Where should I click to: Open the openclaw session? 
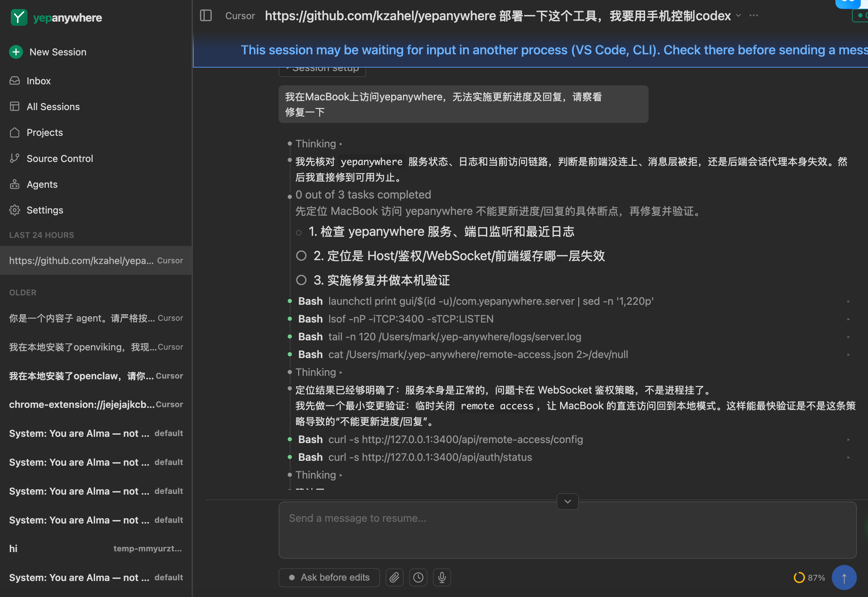tap(96, 376)
